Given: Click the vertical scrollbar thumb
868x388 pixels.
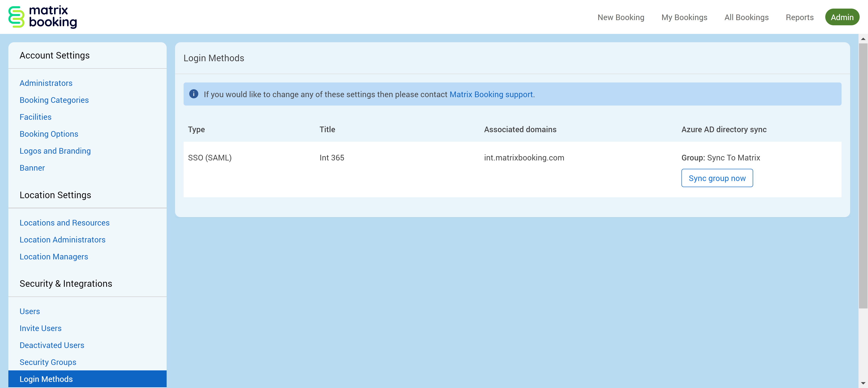Looking at the screenshot, I should click(x=863, y=176).
